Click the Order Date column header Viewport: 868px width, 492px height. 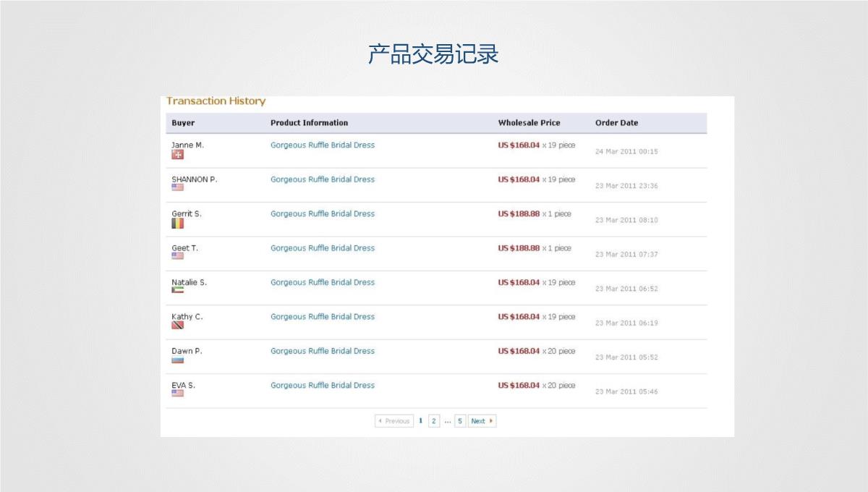pos(616,123)
